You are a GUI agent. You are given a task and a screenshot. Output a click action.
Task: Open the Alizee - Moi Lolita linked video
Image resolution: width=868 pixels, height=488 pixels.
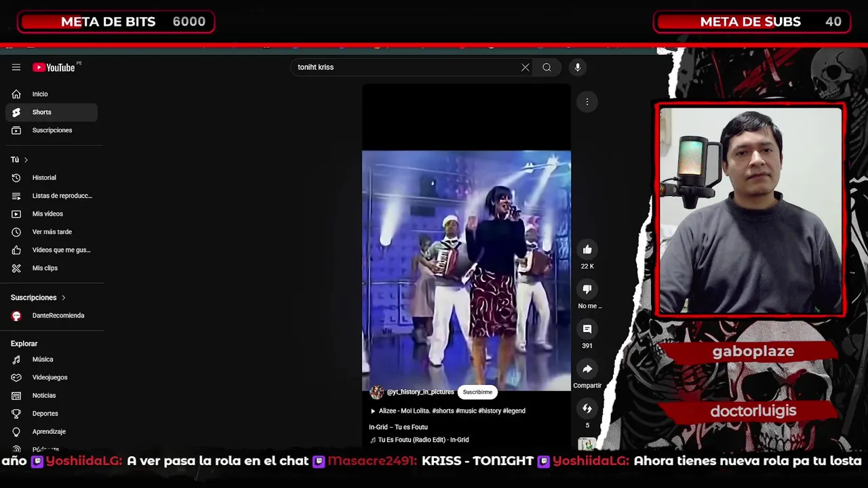tap(447, 411)
